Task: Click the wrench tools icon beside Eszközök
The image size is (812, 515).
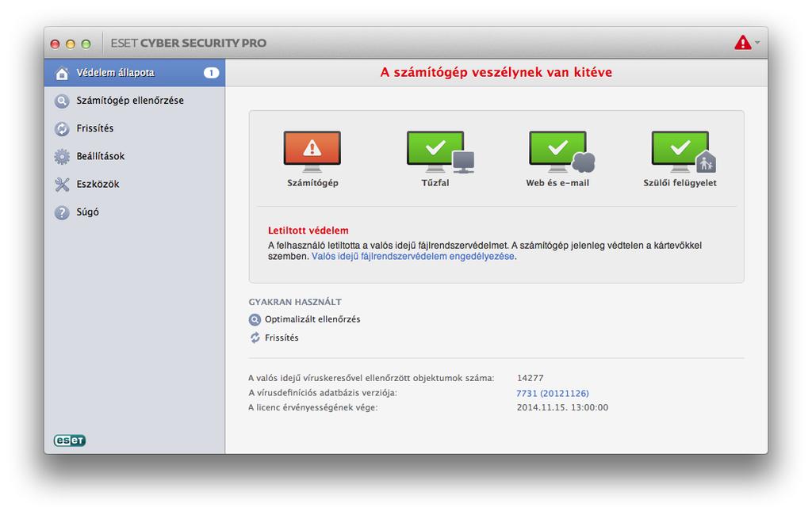Action: (62, 185)
